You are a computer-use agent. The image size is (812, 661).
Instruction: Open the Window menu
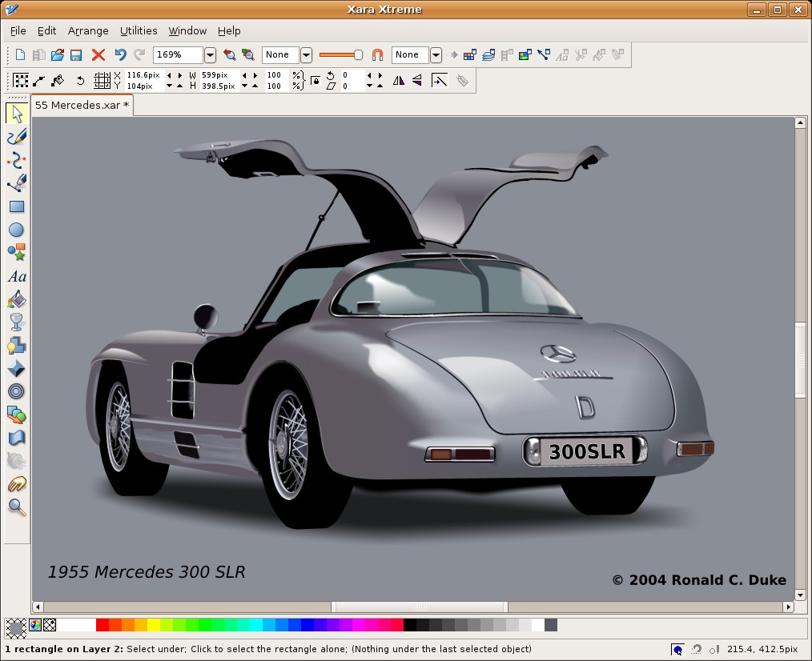coord(187,31)
